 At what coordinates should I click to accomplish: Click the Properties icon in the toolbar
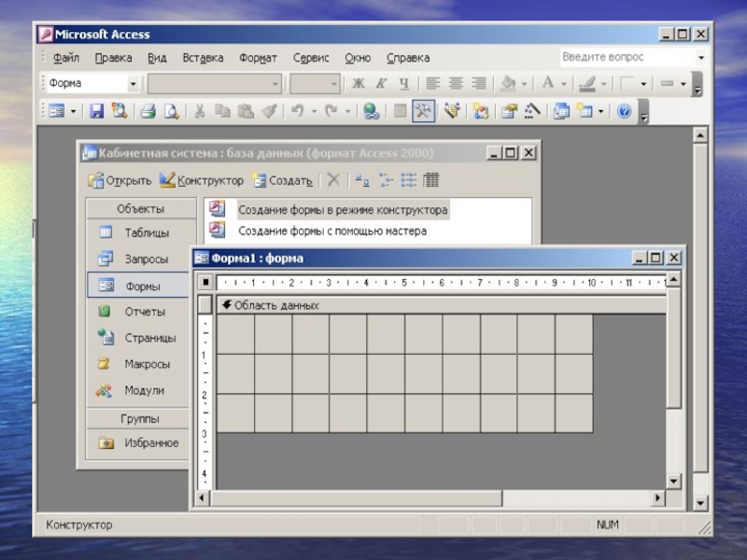(509, 111)
